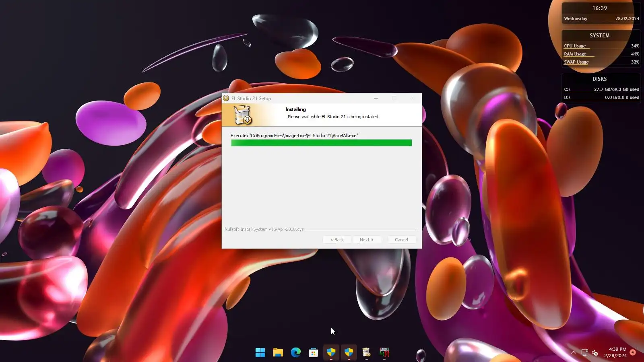Open the notification badge showing 4
Viewport: 644px width, 362px height.
633,352
